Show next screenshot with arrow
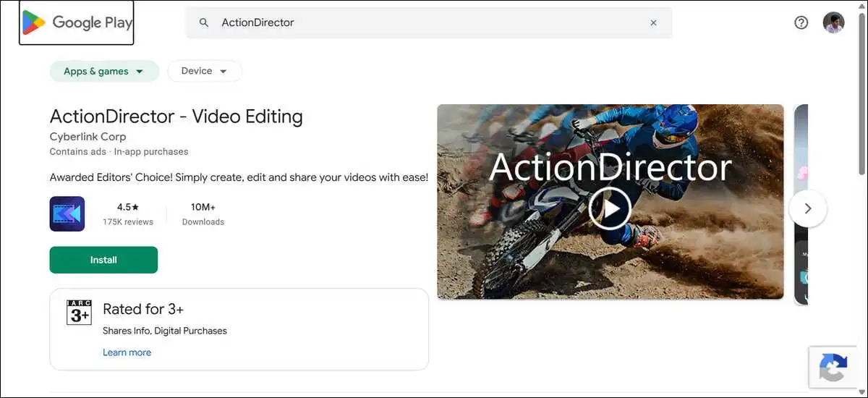The height and width of the screenshot is (398, 868). [x=808, y=208]
